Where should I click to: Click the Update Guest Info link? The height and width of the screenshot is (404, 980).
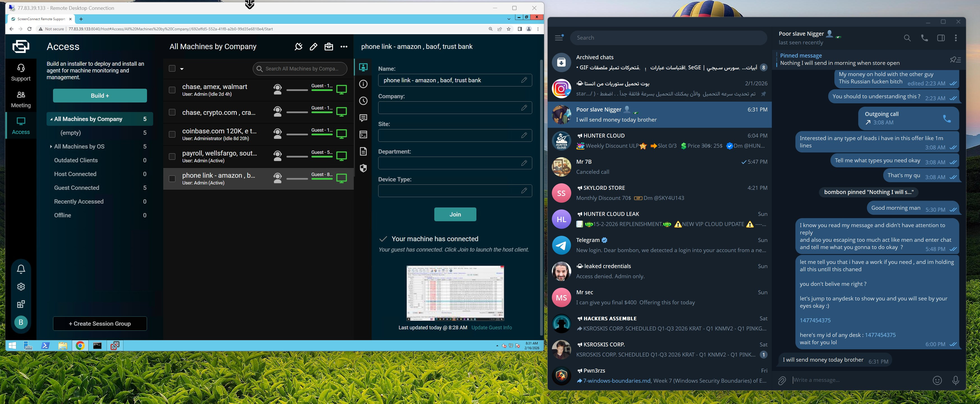(x=491, y=327)
